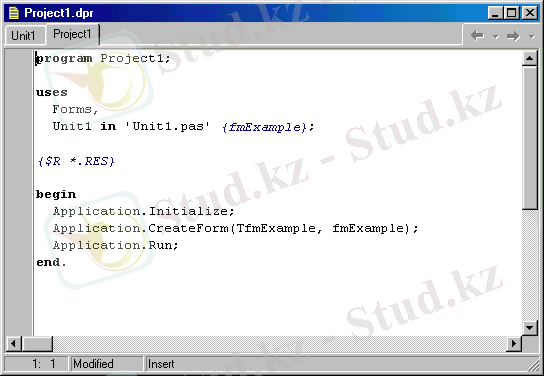544x376 pixels.
Task: Click the horizontal scrollbar right arrow
Action: 513,344
